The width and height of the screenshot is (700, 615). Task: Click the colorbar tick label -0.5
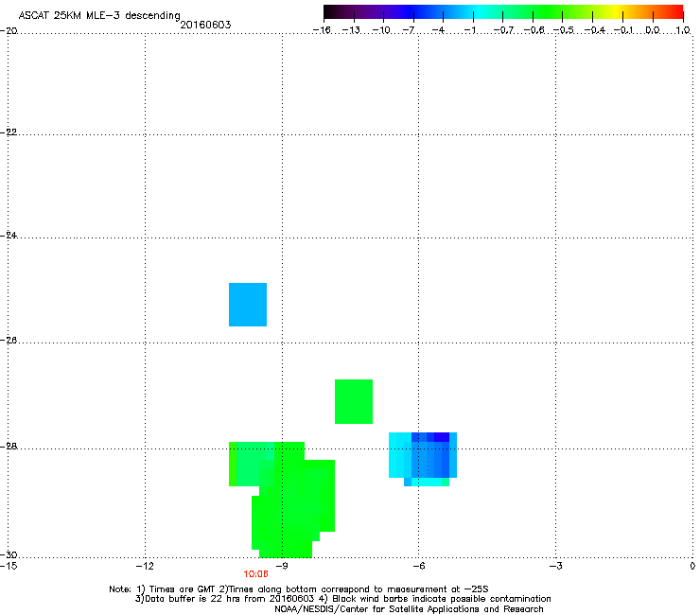click(x=564, y=30)
